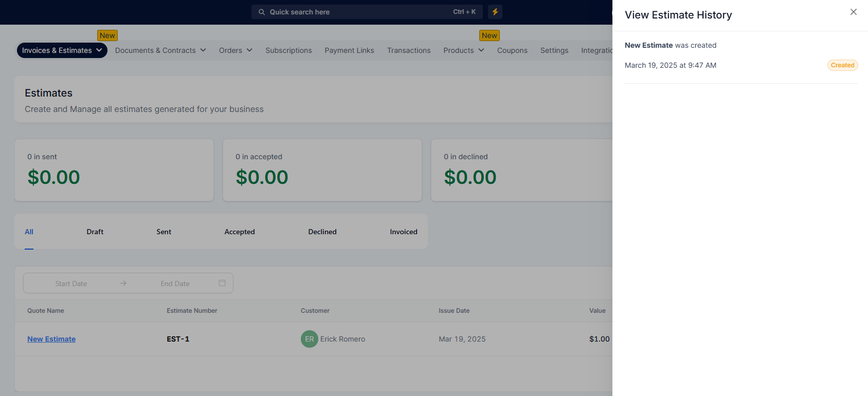Focus the Quick search here field

pyautogui.click(x=367, y=12)
